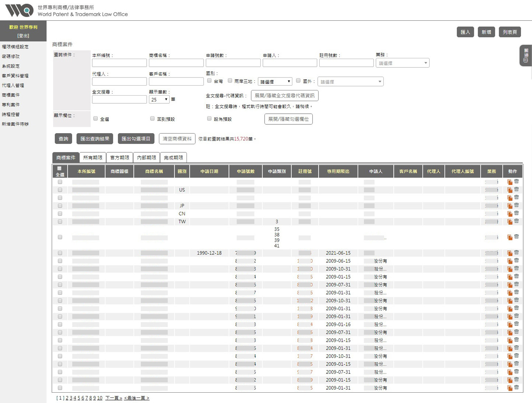The image size is (532, 403).
Task: Click the copy icon in the first row's 動作 column
Action: click(510, 182)
